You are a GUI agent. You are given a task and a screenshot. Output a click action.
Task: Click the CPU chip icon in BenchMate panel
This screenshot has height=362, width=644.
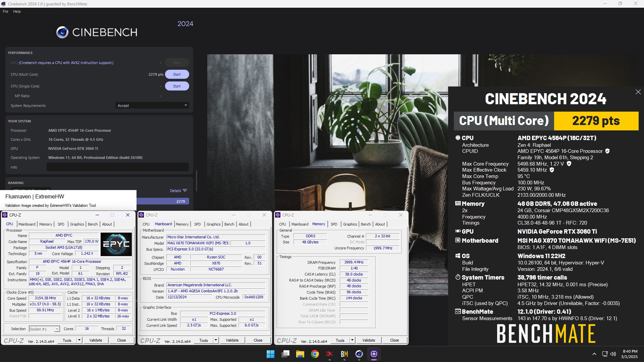458,138
